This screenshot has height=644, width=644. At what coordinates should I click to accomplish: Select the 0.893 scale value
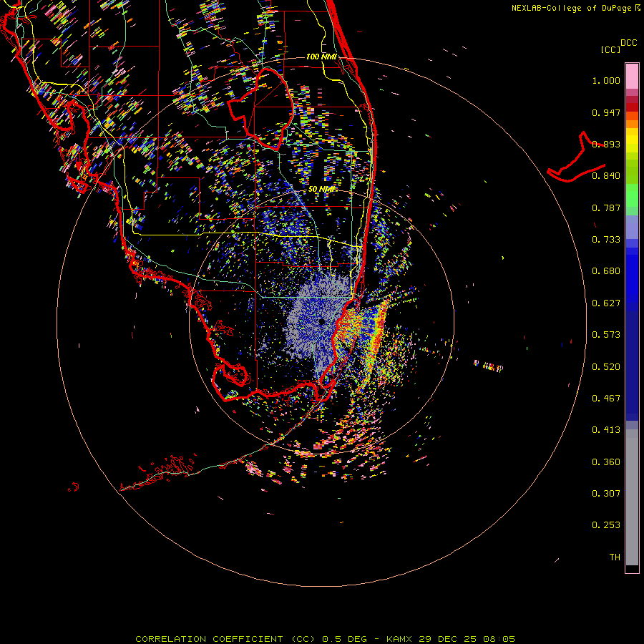(x=606, y=144)
